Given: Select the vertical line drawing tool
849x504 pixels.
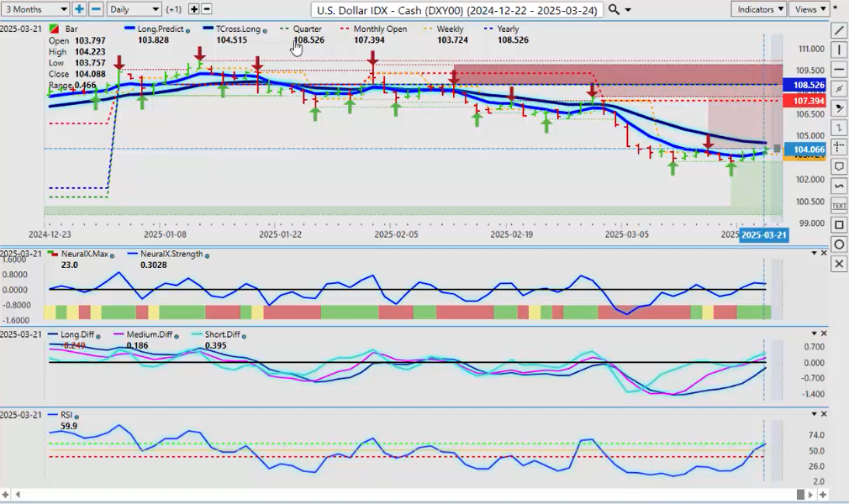Looking at the screenshot, I should point(838,50).
